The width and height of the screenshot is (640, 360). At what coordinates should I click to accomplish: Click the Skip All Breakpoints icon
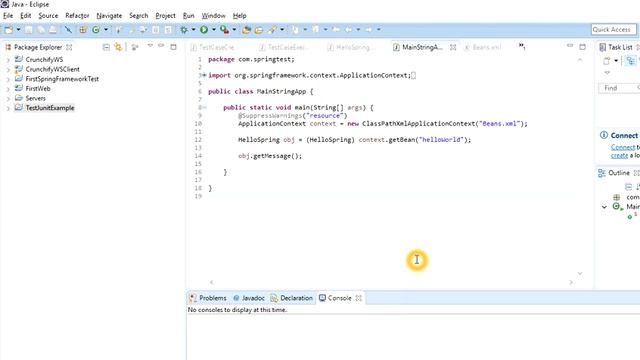68,30
